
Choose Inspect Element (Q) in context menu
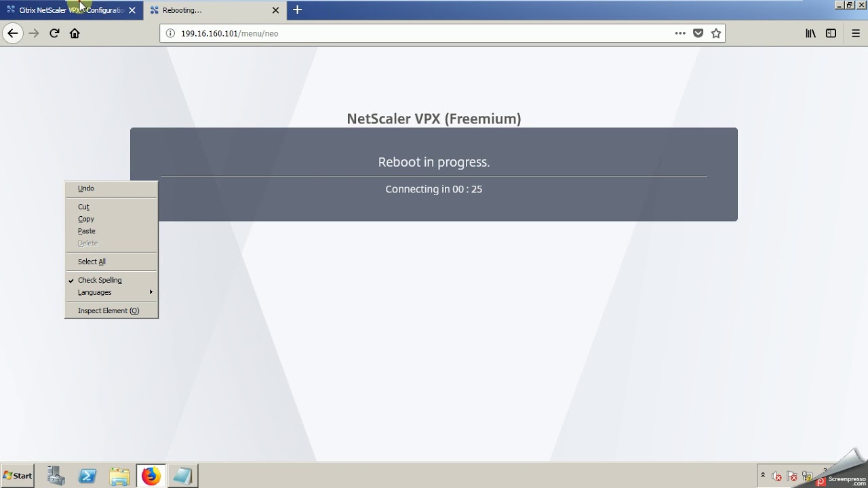pos(111,310)
